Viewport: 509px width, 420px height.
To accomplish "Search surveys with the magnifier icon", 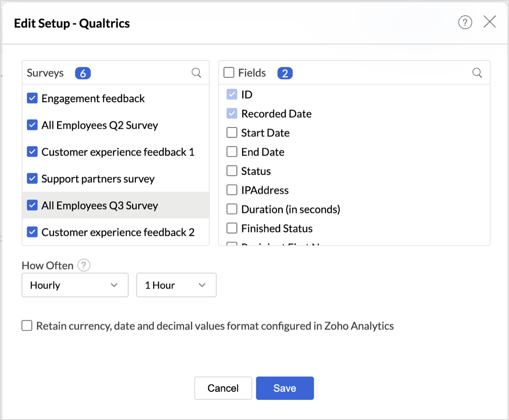I will click(x=196, y=73).
